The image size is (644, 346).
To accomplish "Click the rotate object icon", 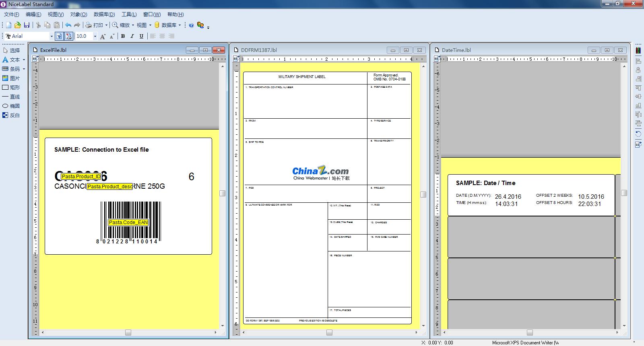I will click(x=638, y=134).
